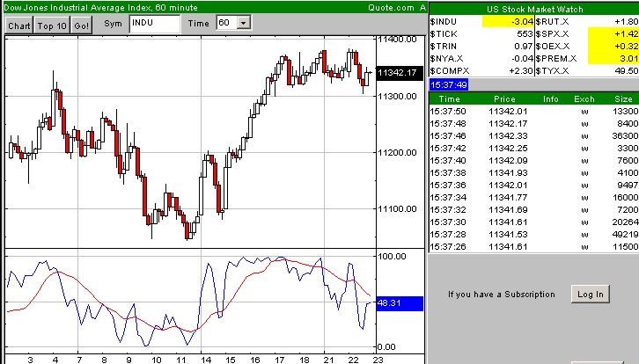639x364 pixels.
Task: Select the $RUT.X symbol in Market Watch
Action: pos(552,22)
